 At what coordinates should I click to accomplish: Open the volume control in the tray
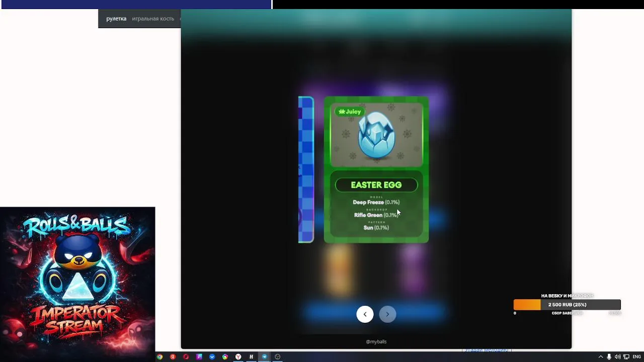(617, 357)
